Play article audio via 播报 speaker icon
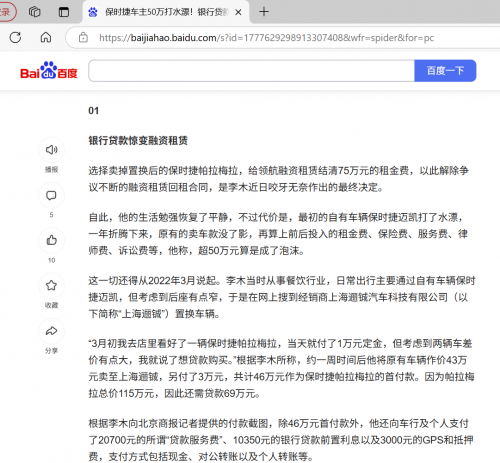The height and width of the screenshot is (463, 500). point(51,150)
